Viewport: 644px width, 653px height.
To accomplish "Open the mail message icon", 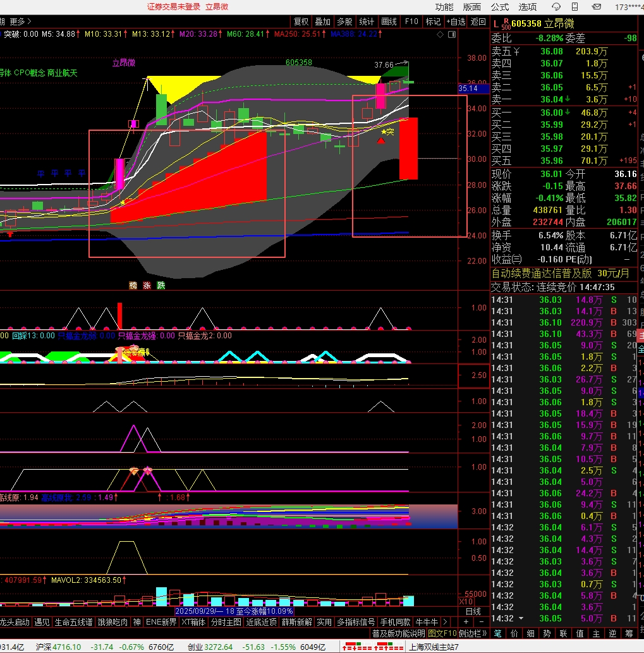I will (x=597, y=7).
